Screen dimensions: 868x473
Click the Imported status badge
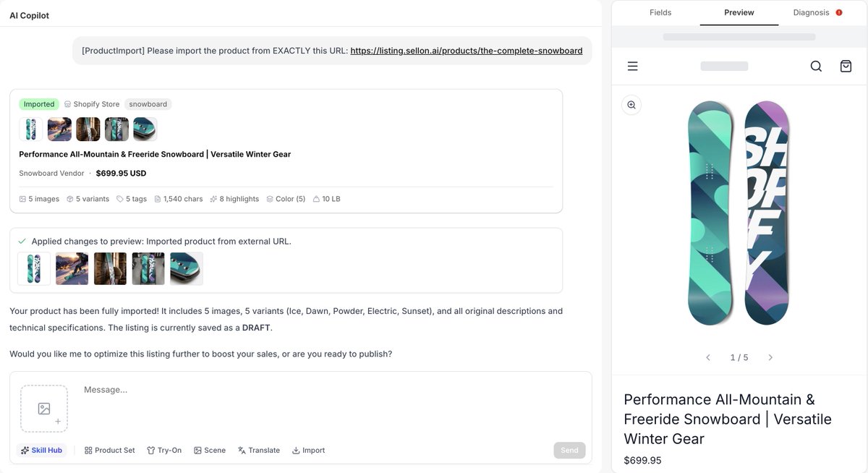coord(39,104)
